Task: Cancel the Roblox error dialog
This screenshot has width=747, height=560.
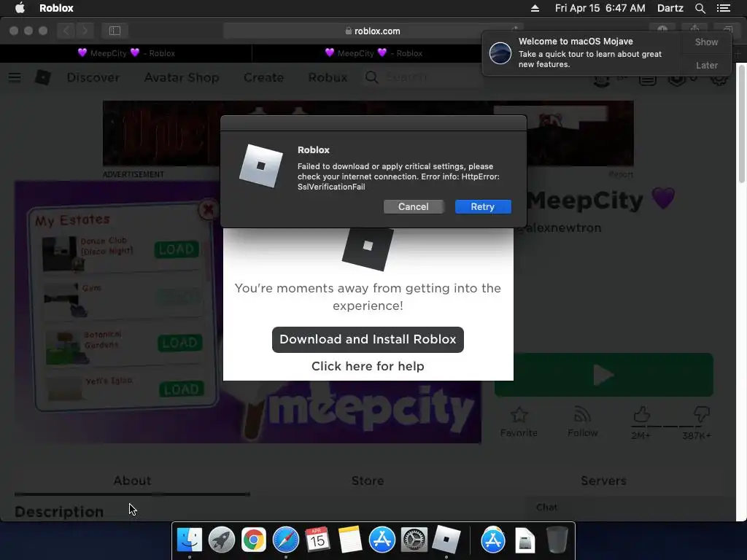Action: click(413, 206)
